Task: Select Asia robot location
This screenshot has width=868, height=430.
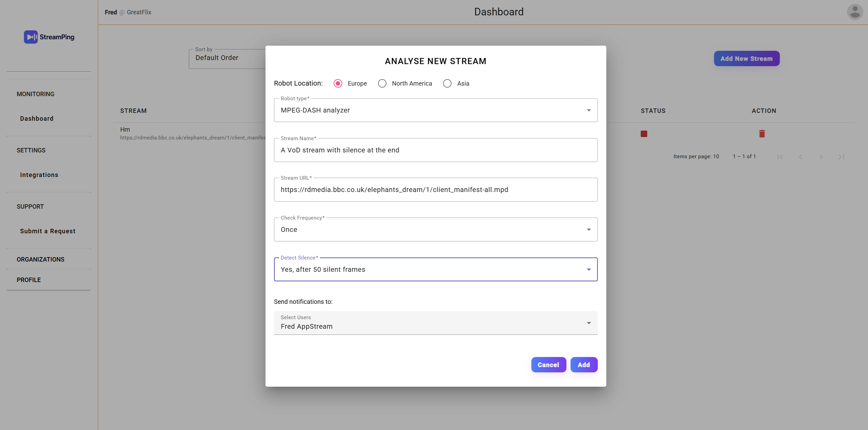Action: pyautogui.click(x=447, y=84)
